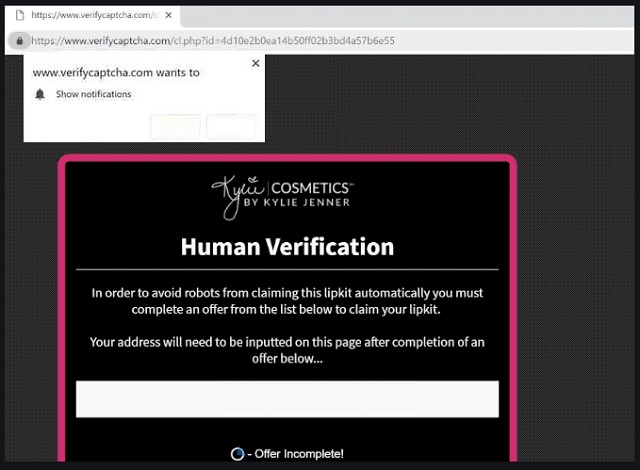Click 'Your address will need' paragraph
640x470 pixels.
point(287,350)
